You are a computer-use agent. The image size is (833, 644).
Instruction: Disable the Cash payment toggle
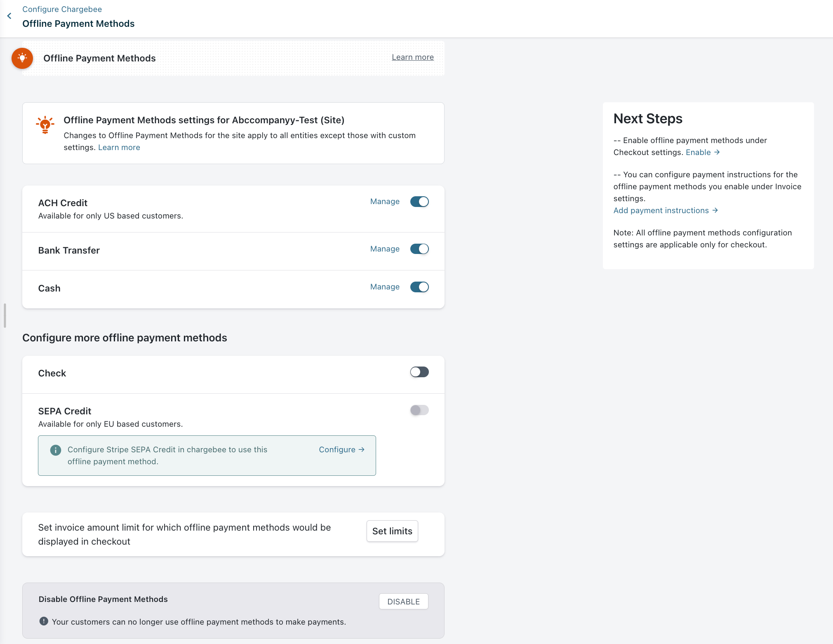419,287
